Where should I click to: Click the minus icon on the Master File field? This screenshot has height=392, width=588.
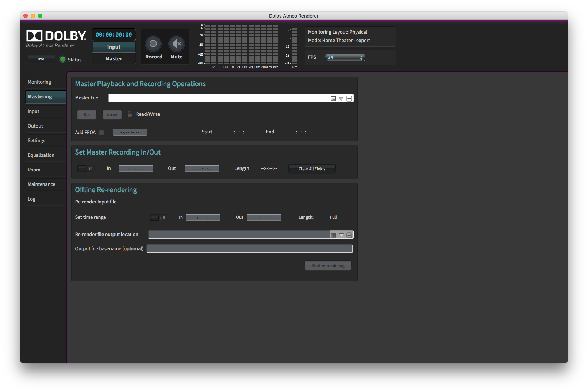click(x=349, y=98)
